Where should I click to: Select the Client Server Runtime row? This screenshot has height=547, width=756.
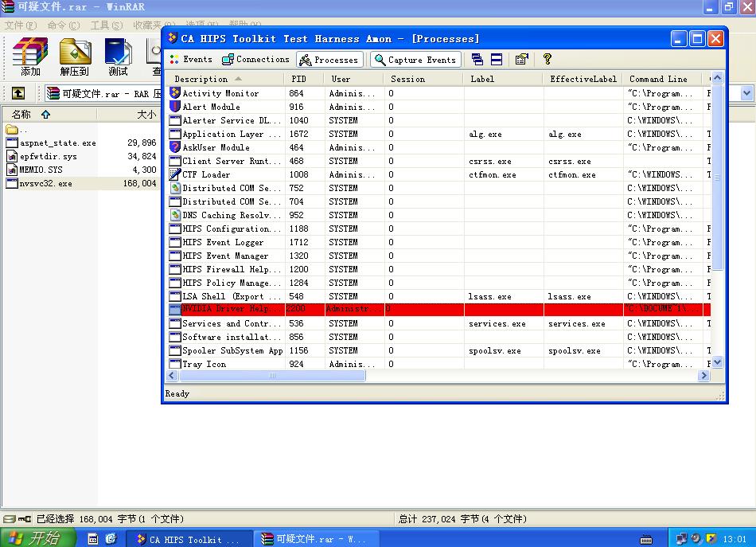439,161
